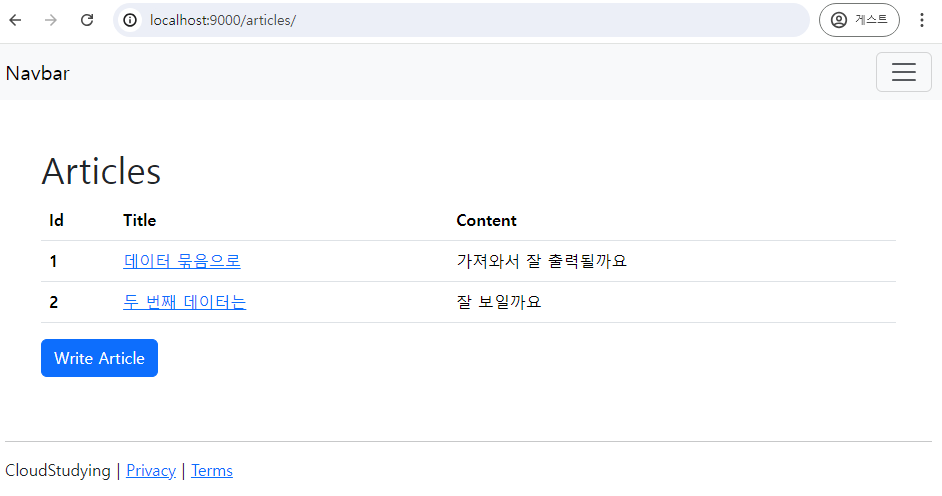
Task: Click the browser forward arrow
Action: coord(51,20)
